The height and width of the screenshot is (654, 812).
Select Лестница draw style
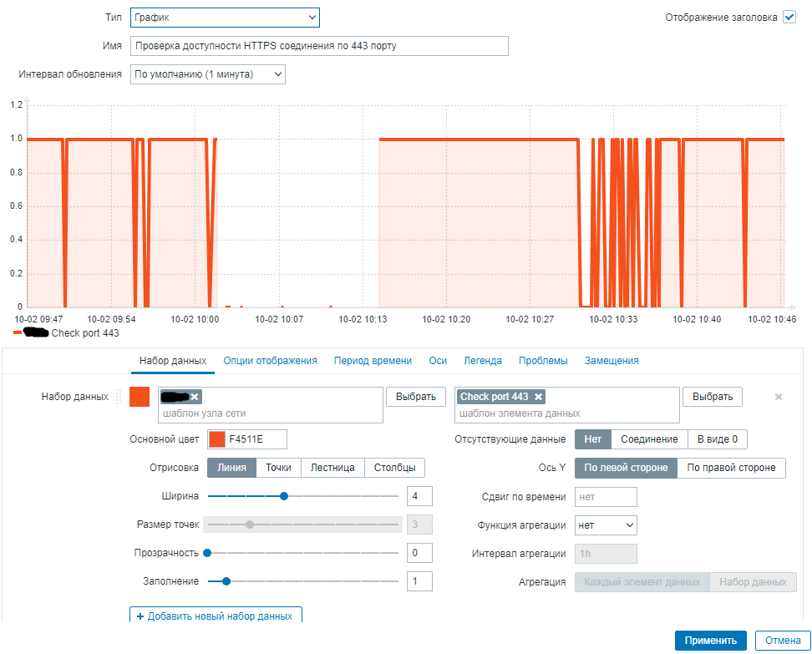(x=332, y=468)
